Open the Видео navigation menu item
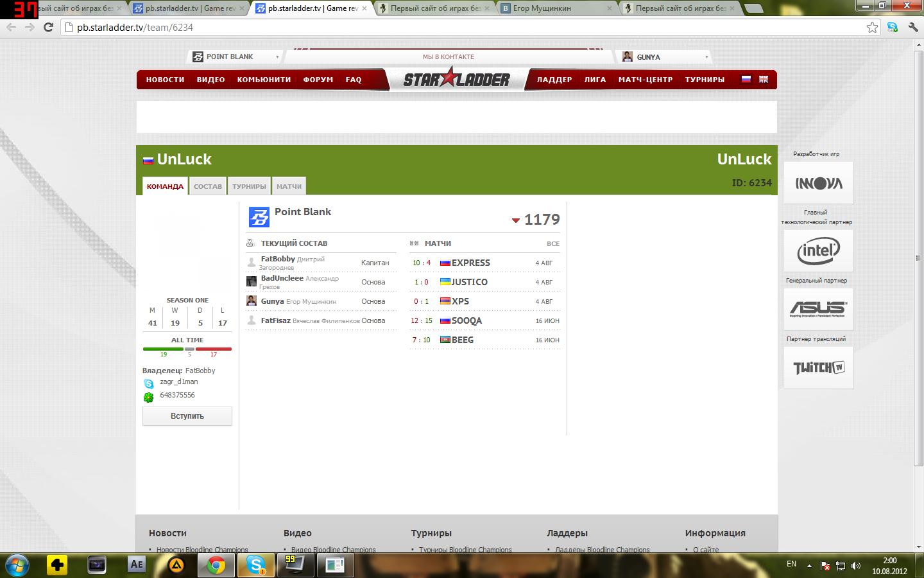The width and height of the screenshot is (924, 578). (x=210, y=80)
